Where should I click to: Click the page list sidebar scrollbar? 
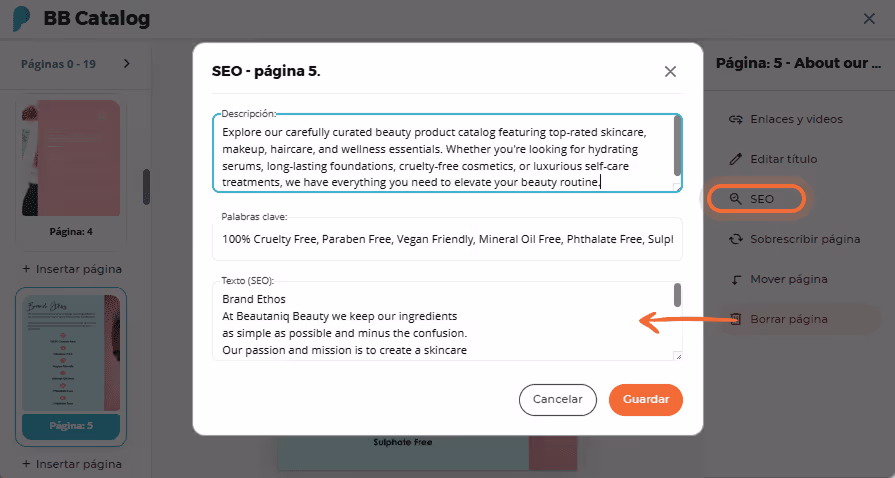click(x=146, y=187)
